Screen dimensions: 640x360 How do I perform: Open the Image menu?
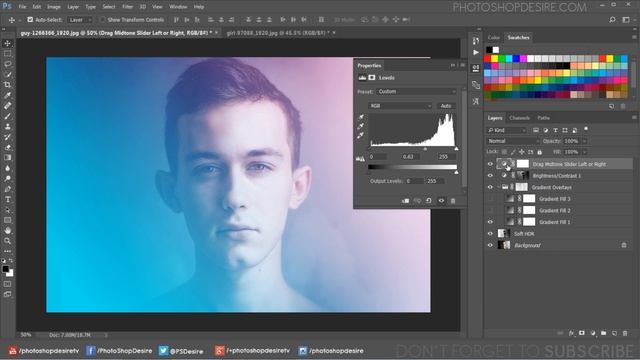pyautogui.click(x=53, y=7)
